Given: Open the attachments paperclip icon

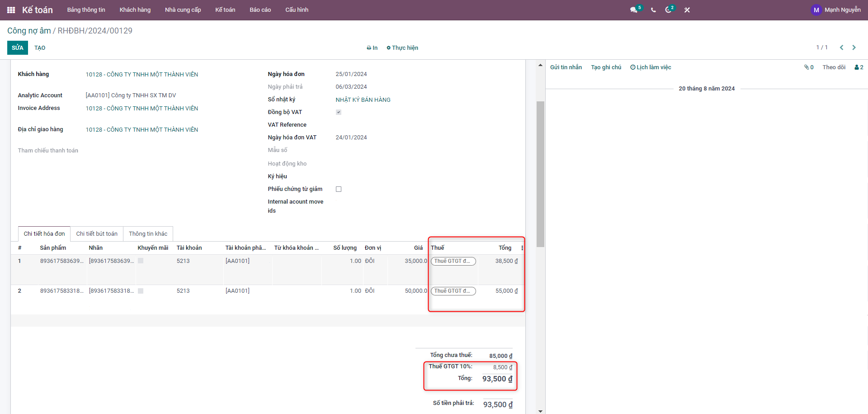Looking at the screenshot, I should (x=808, y=67).
